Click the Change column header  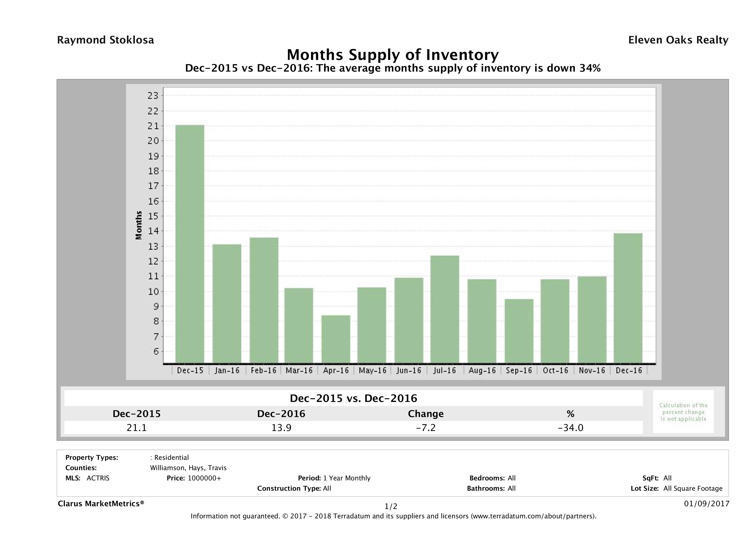coord(425,414)
